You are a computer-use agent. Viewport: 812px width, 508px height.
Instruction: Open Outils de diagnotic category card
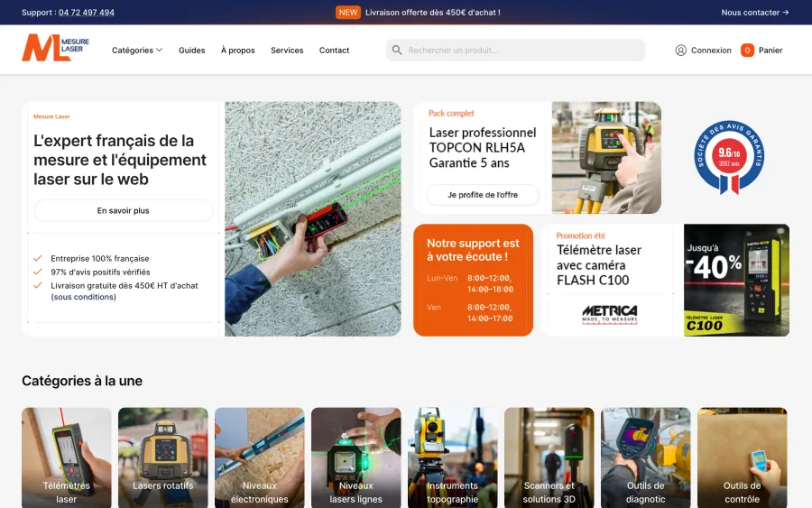(645, 457)
